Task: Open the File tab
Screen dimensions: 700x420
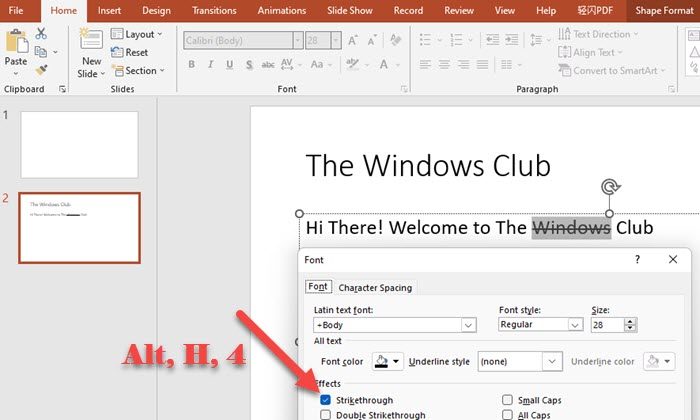Action: click(16, 10)
